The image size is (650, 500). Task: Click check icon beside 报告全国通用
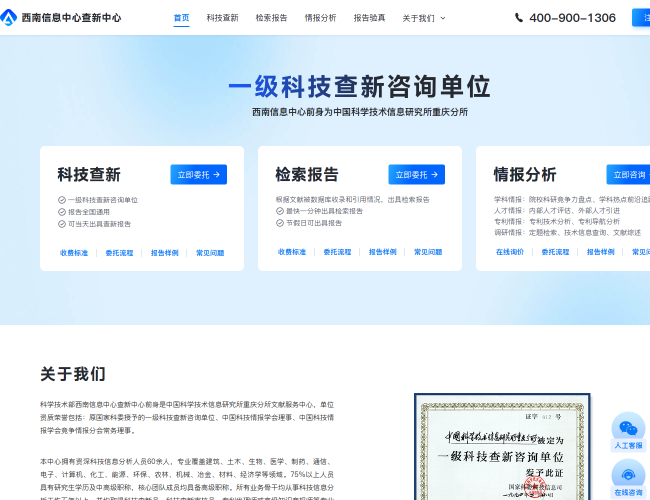pos(62,212)
